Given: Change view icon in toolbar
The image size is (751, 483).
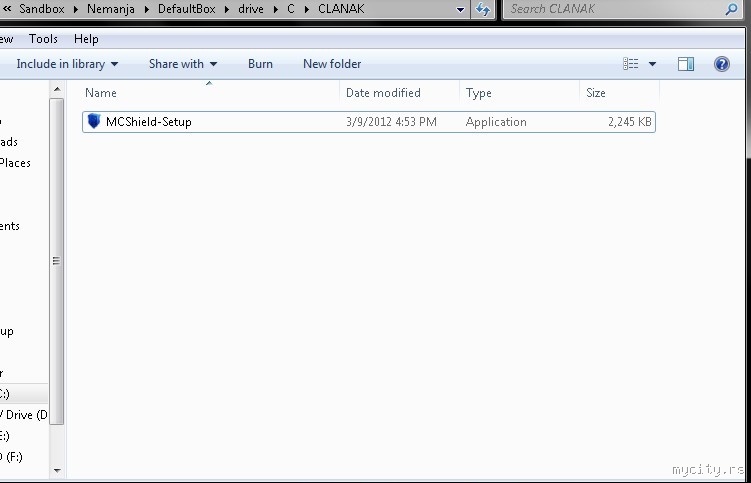Looking at the screenshot, I should click(x=630, y=64).
